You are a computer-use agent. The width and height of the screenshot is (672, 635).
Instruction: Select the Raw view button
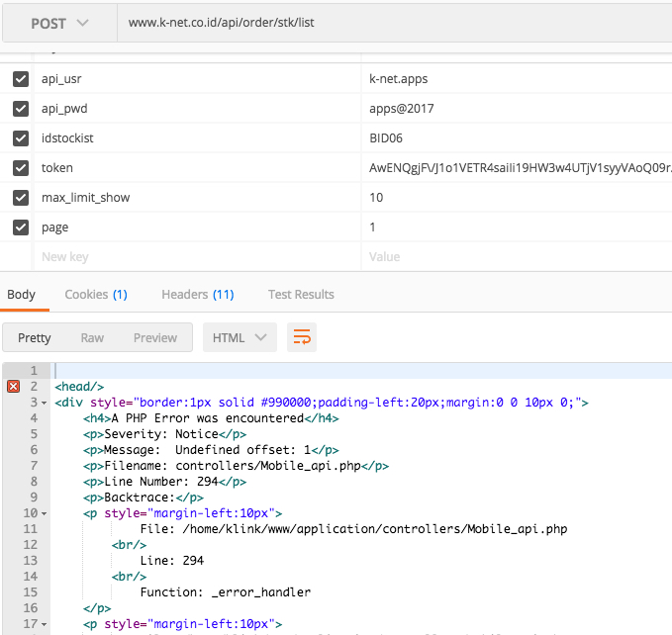click(x=92, y=337)
